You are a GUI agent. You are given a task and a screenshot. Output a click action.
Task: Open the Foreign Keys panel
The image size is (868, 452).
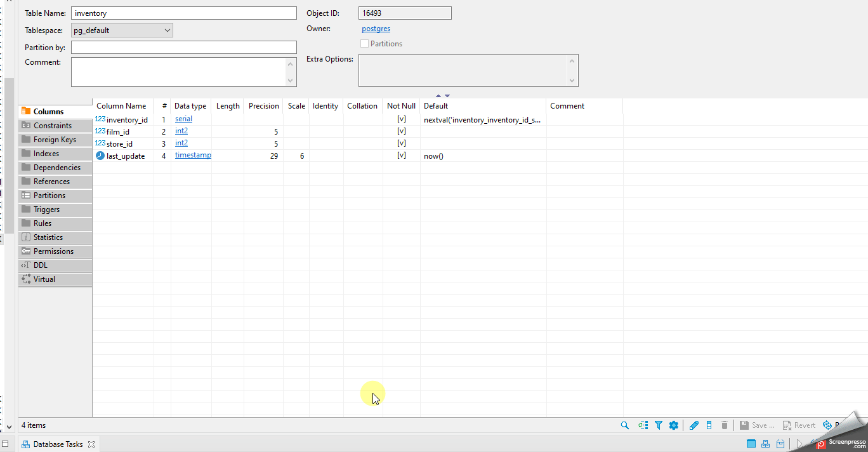click(55, 139)
